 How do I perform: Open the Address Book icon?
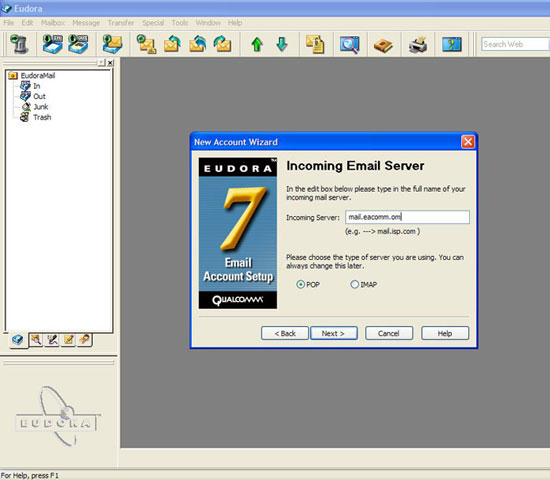click(383, 45)
